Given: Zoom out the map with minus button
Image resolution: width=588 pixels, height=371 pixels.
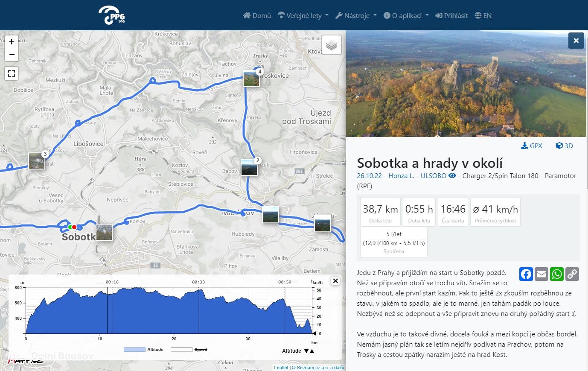Looking at the screenshot, I should (12, 55).
